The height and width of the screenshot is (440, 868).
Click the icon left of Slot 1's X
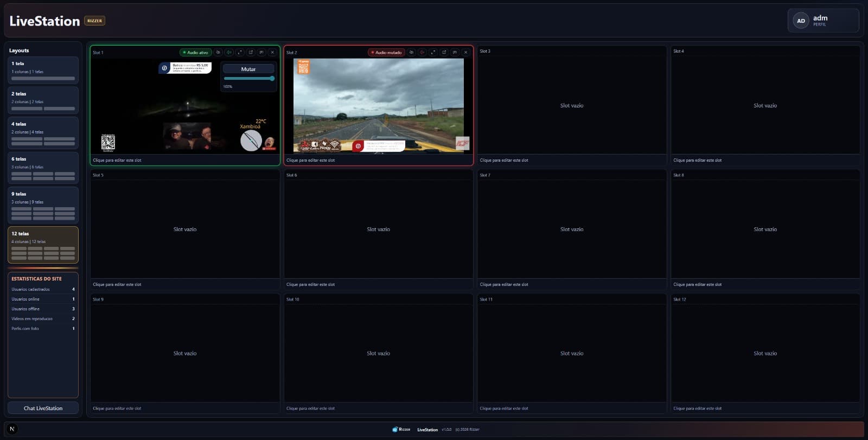point(261,53)
